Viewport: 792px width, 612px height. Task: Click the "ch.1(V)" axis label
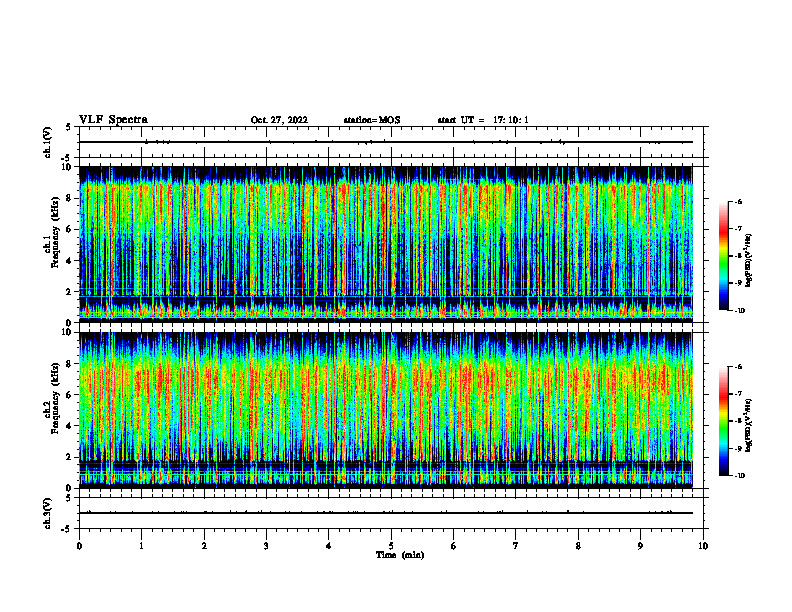(47, 142)
